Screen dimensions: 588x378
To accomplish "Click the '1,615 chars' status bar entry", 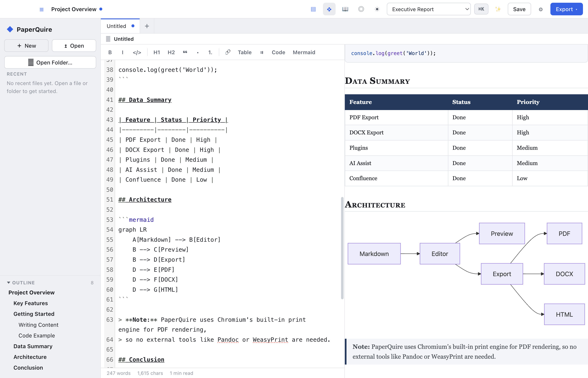I will point(150,373).
